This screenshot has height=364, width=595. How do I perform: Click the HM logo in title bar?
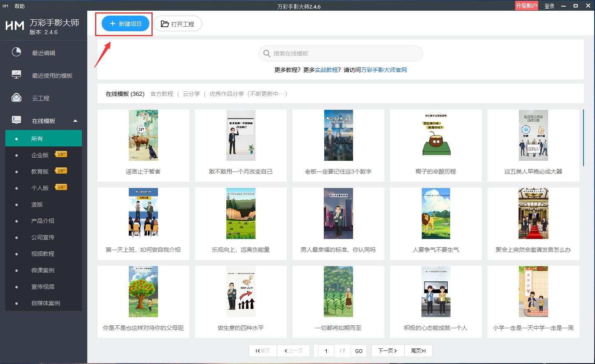point(5,6)
